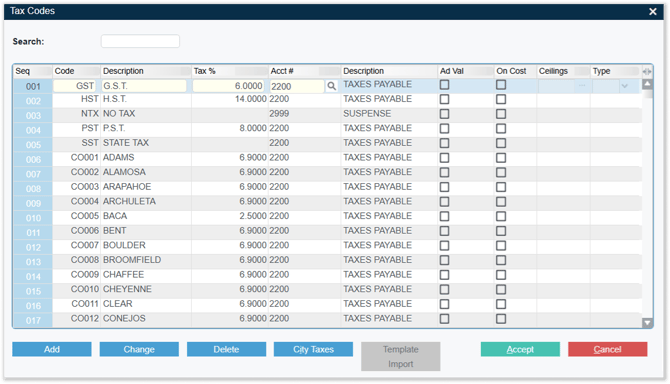Click the Acct # column header

(x=304, y=71)
